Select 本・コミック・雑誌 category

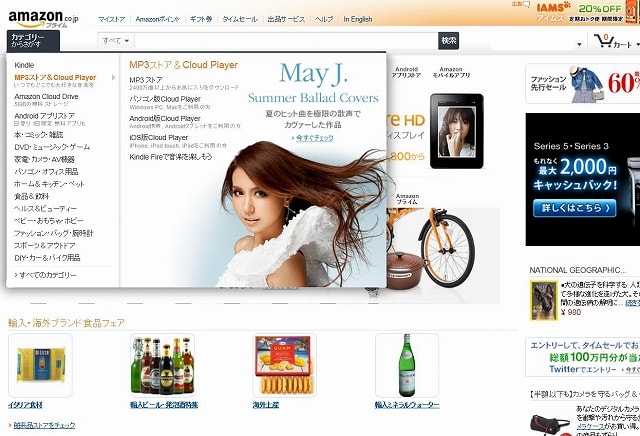pos(39,135)
